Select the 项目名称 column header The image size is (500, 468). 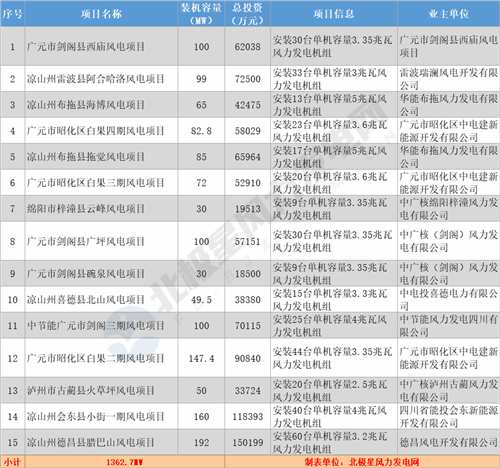pos(101,14)
